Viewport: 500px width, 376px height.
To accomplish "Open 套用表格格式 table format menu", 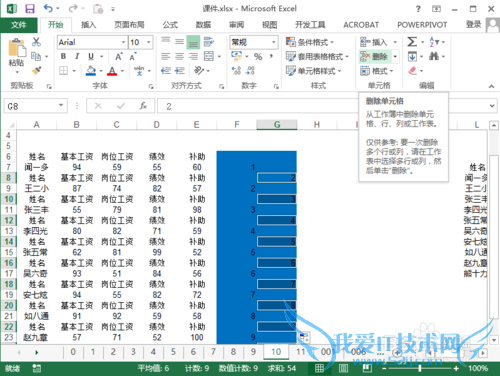I will (x=317, y=57).
